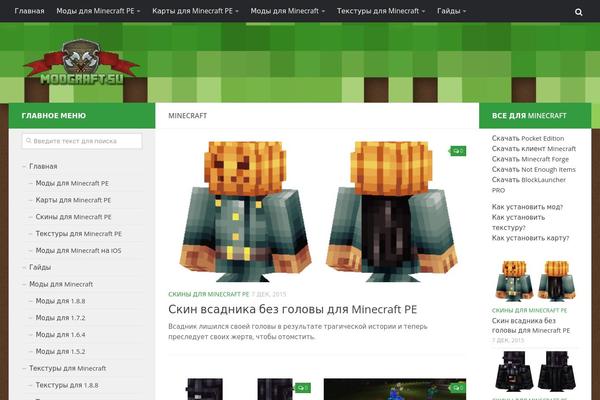This screenshot has height=400, width=600.
Task: Open right sidebar post Скин всадника без головы
Action: click(530, 325)
